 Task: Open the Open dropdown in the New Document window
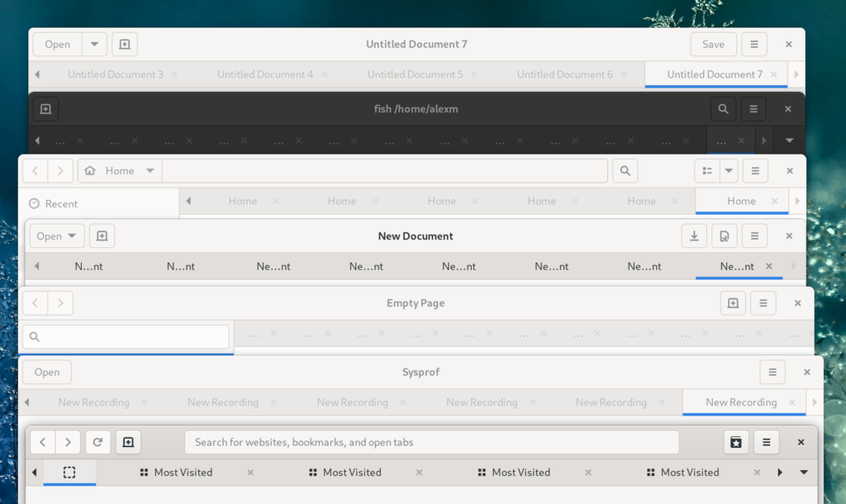(x=57, y=235)
